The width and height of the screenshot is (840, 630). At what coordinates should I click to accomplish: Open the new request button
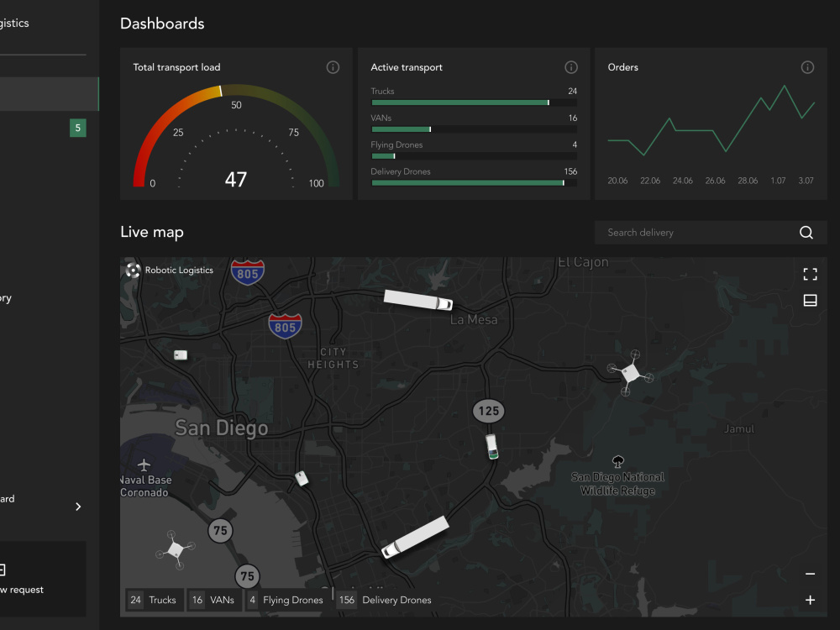click(42, 579)
